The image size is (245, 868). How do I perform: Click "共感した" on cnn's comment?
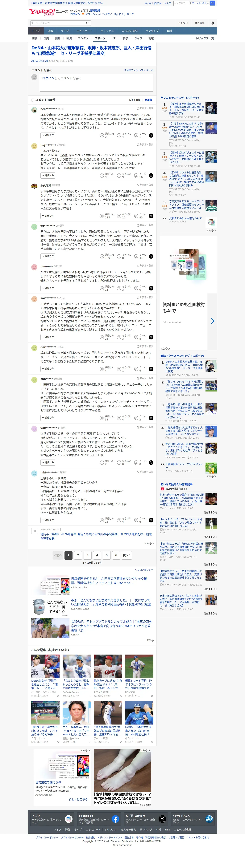107,418
